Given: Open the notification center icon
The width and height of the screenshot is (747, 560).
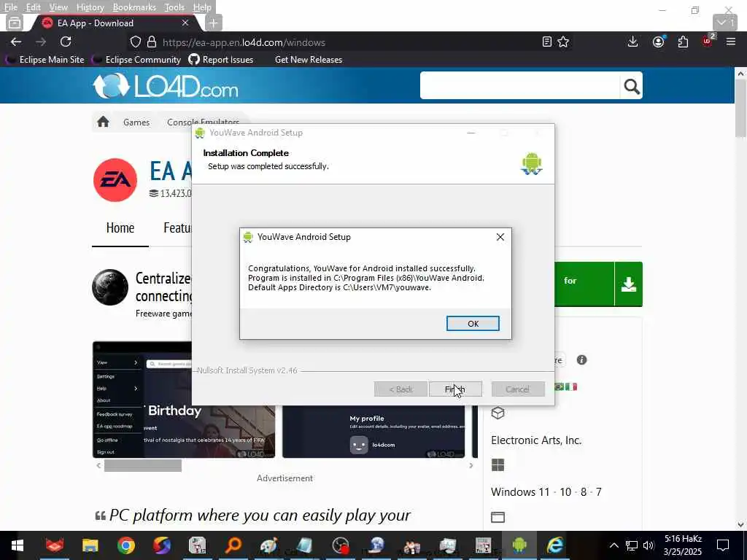Looking at the screenshot, I should (x=723, y=545).
